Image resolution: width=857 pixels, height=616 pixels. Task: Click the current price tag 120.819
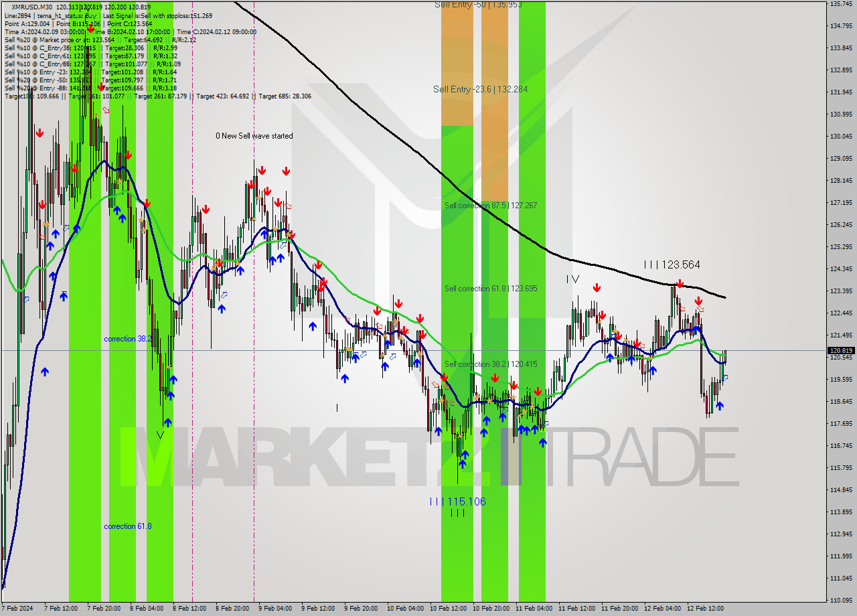point(841,350)
